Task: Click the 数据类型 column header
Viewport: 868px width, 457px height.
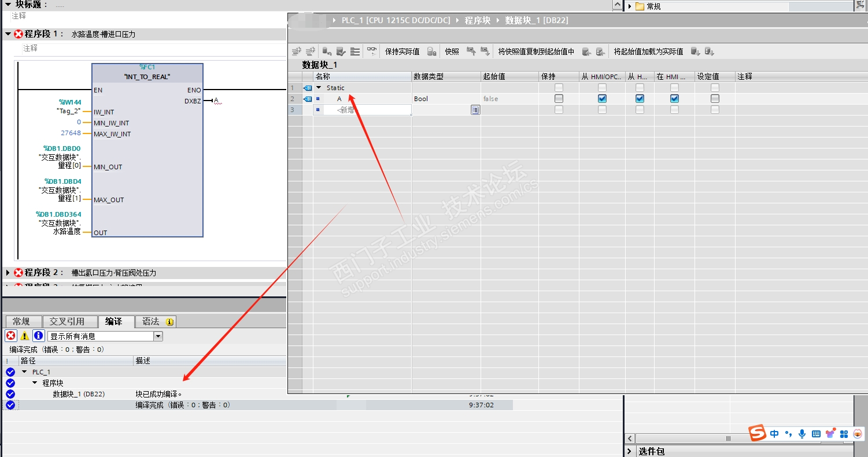Action: click(x=446, y=76)
